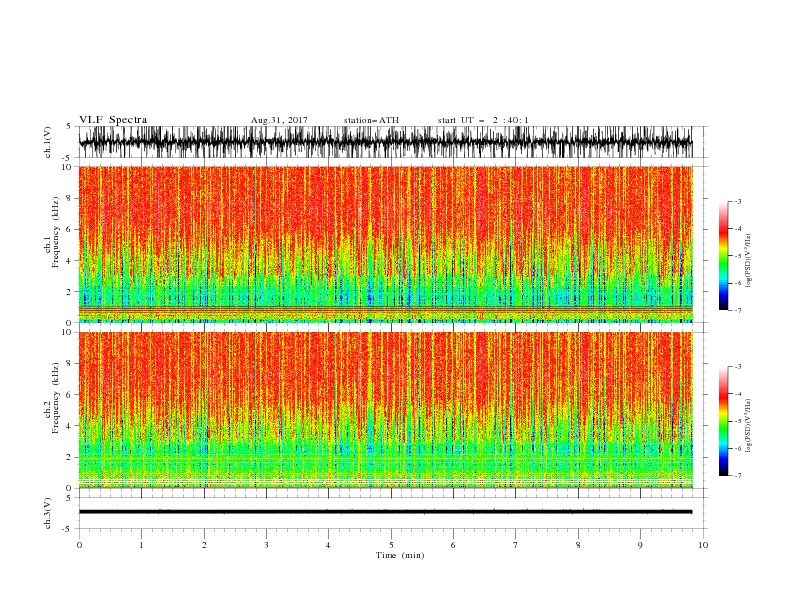Click inside the ch.1 spectrogram panel
The width and height of the screenshot is (792, 612).
[385, 244]
